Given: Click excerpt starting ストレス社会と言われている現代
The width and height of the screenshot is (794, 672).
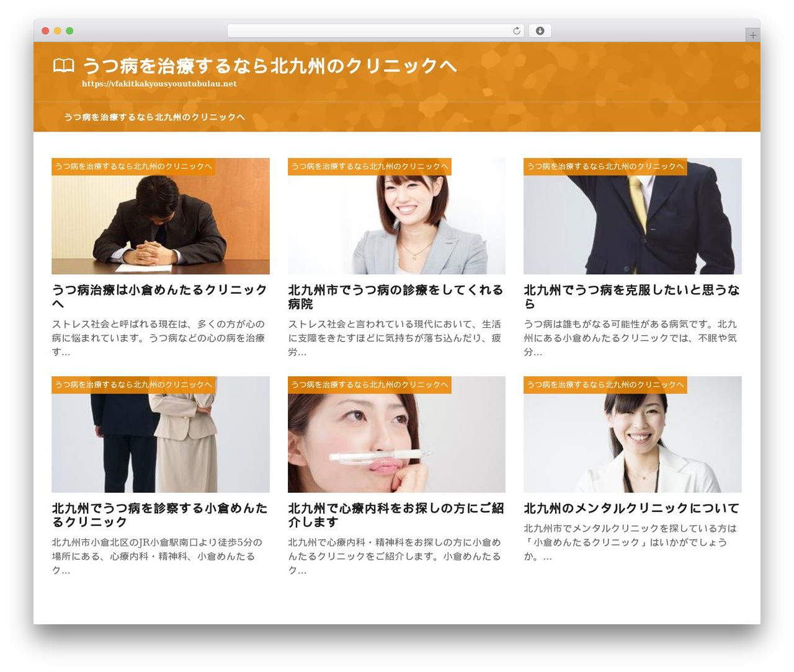Looking at the screenshot, I should (x=395, y=338).
